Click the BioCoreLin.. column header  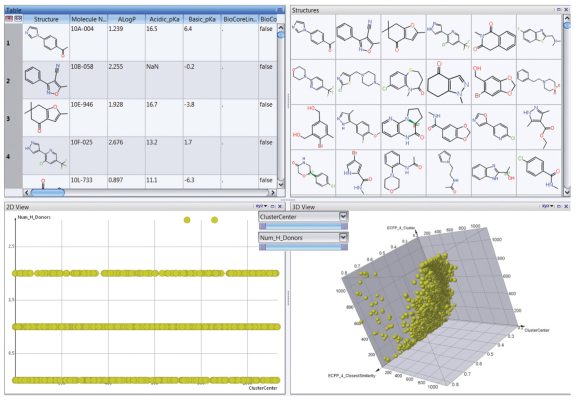pyautogui.click(x=240, y=19)
